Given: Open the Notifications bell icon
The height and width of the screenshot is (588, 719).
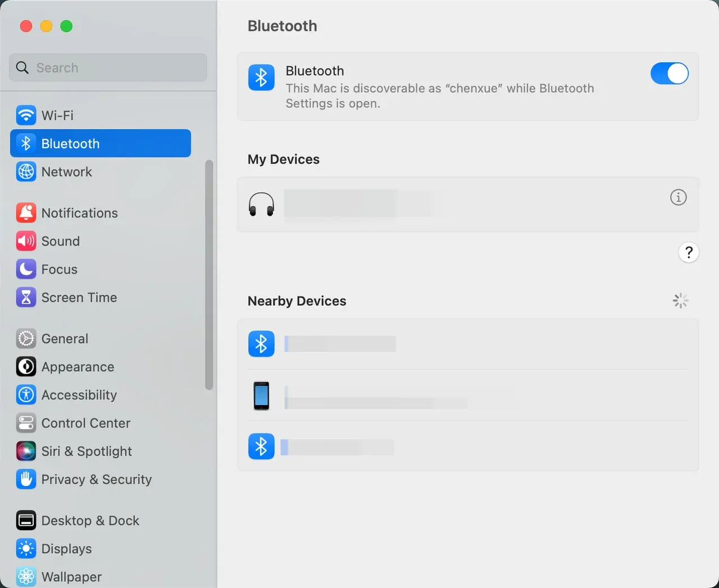Looking at the screenshot, I should click(26, 213).
